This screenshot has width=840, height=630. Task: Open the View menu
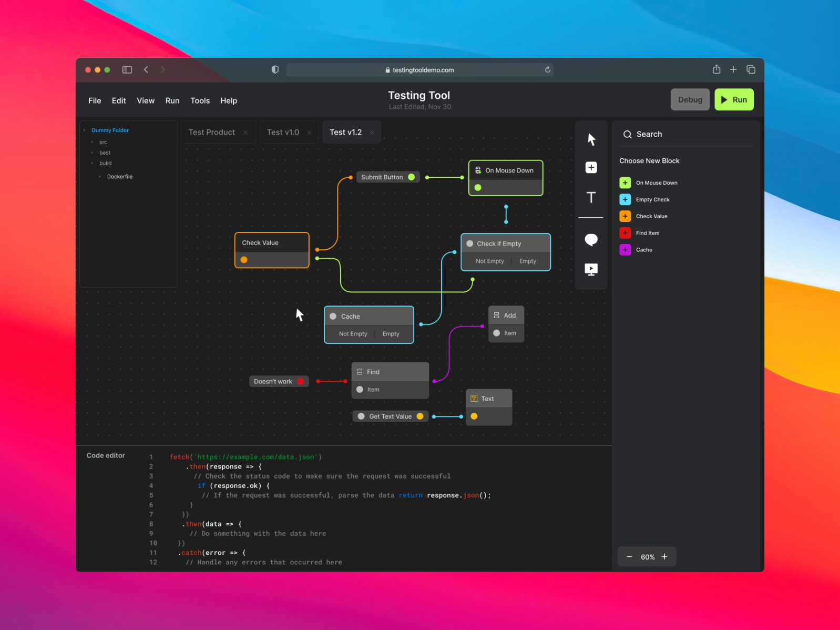pyautogui.click(x=146, y=100)
